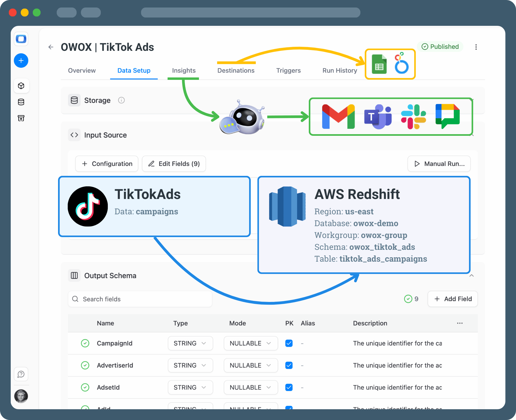Click the blue plus create button
The width and height of the screenshot is (516, 420).
(x=21, y=60)
